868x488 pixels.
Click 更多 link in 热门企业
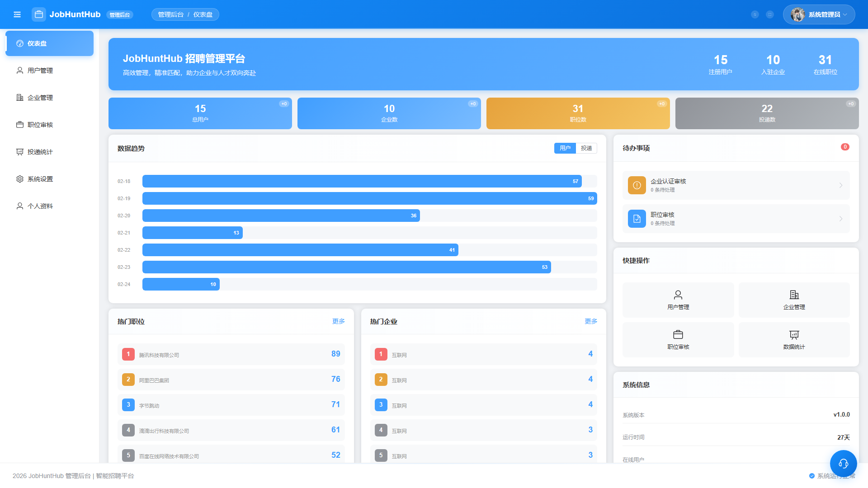(591, 321)
